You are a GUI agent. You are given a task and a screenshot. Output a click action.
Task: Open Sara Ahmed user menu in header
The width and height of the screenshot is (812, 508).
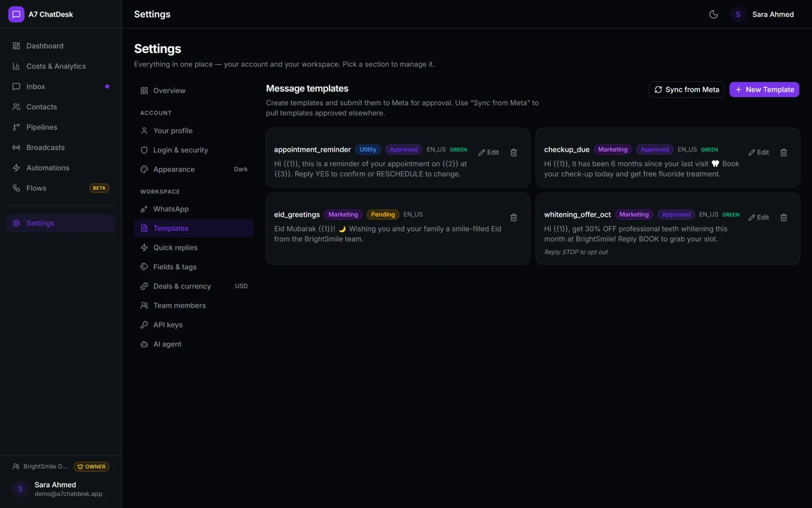coord(762,14)
